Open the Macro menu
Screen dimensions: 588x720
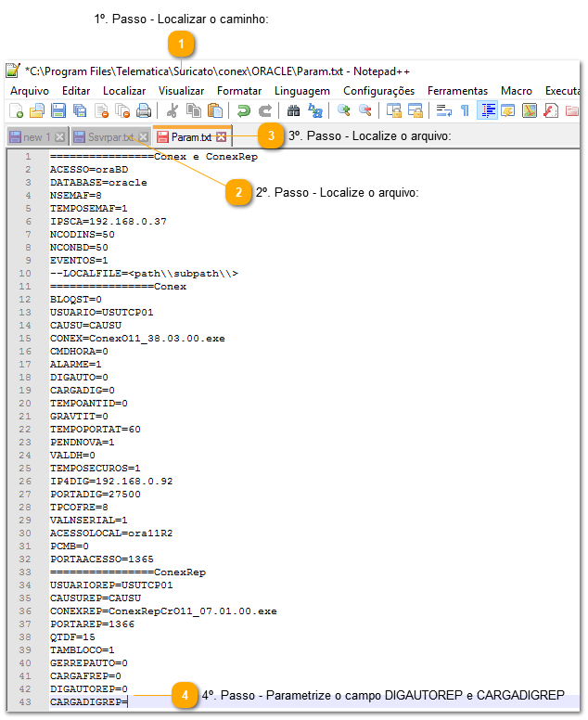coord(517,91)
